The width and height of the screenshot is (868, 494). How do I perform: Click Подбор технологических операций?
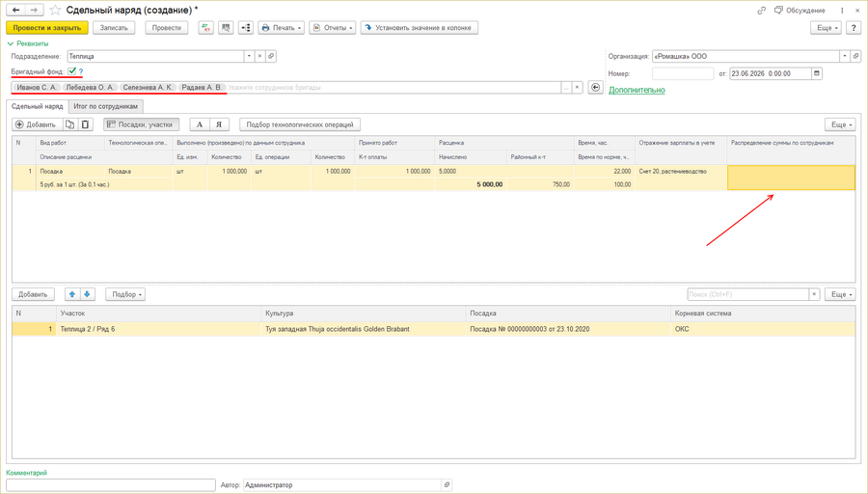click(300, 124)
